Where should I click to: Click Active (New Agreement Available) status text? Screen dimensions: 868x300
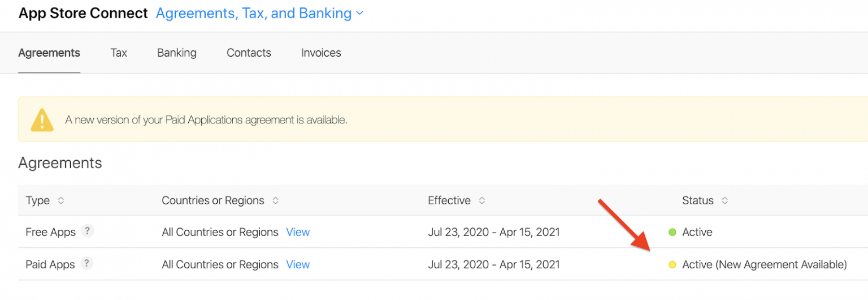(x=764, y=264)
